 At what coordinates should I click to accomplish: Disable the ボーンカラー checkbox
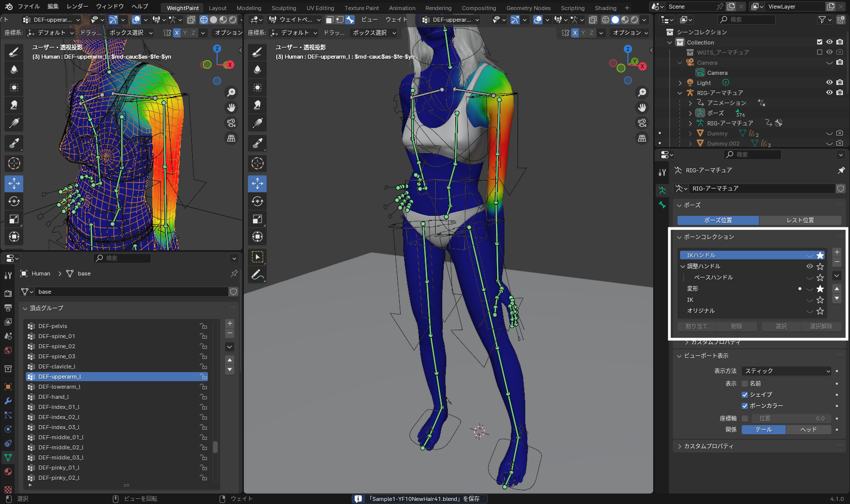745,406
